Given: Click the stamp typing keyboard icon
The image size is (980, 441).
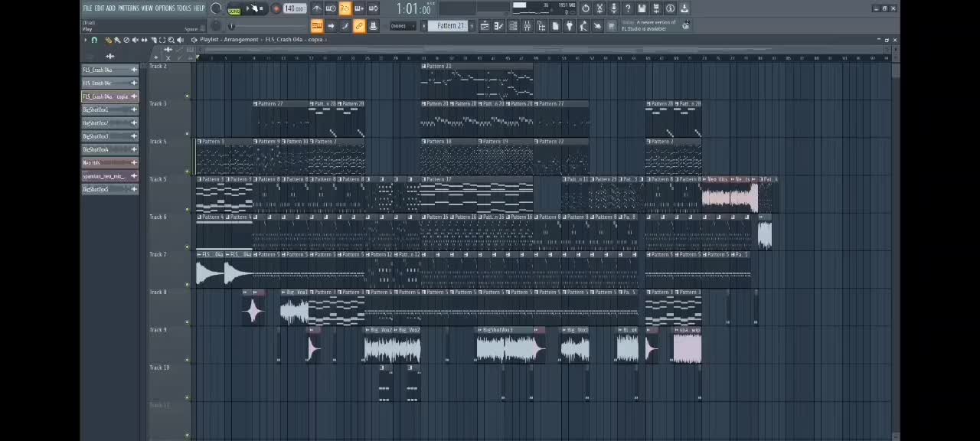Looking at the screenshot, I should [x=373, y=26].
